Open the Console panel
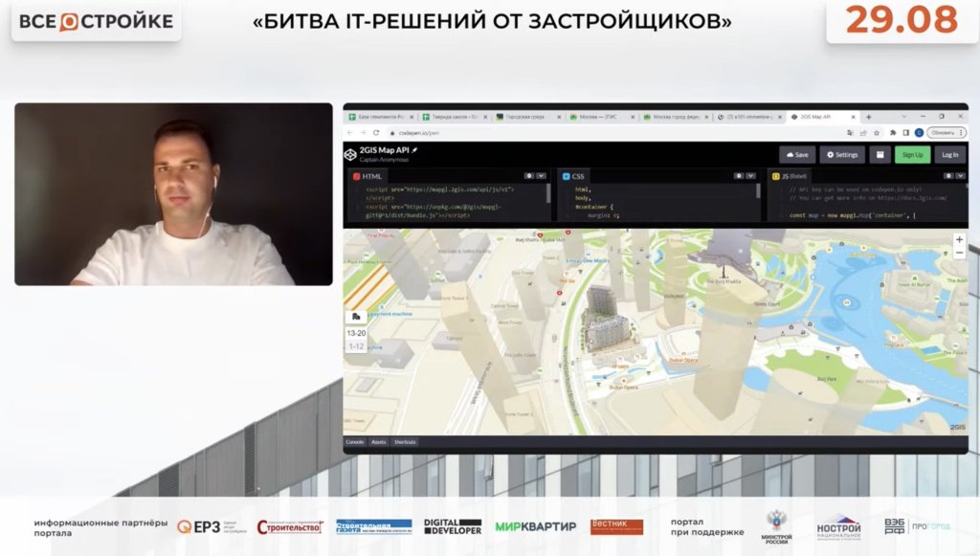 pos(355,442)
